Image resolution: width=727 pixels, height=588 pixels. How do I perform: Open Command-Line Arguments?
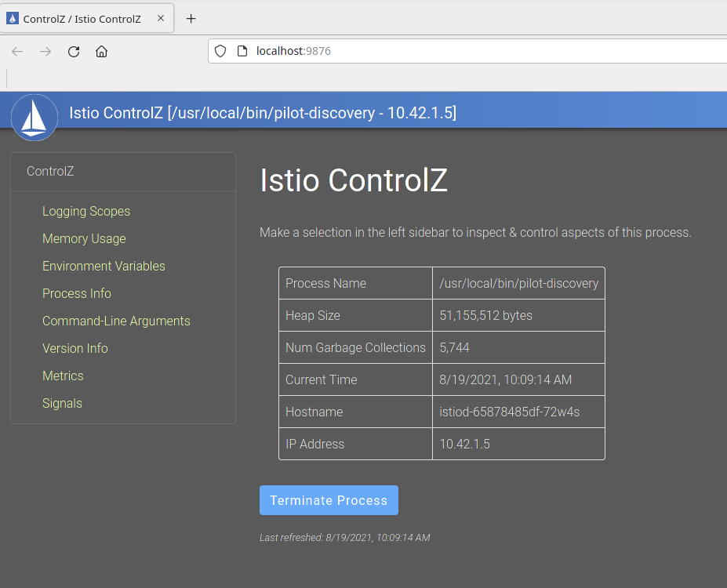[x=116, y=321]
